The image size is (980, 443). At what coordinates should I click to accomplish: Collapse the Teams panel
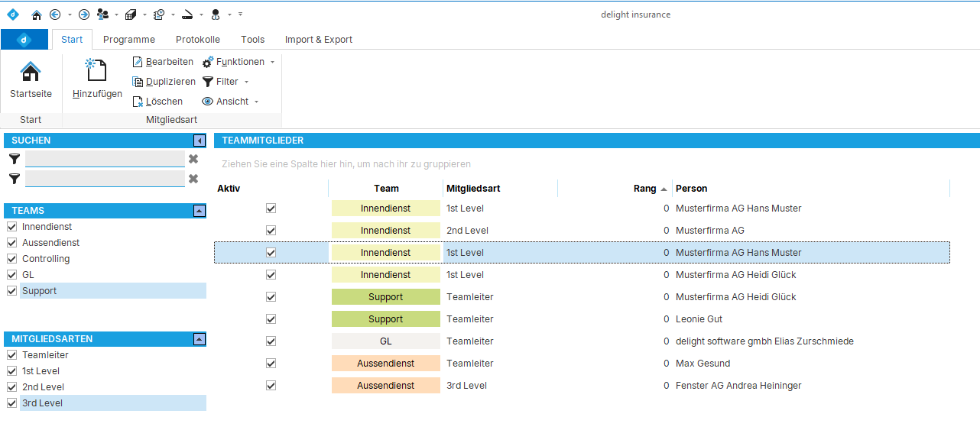[x=200, y=211]
